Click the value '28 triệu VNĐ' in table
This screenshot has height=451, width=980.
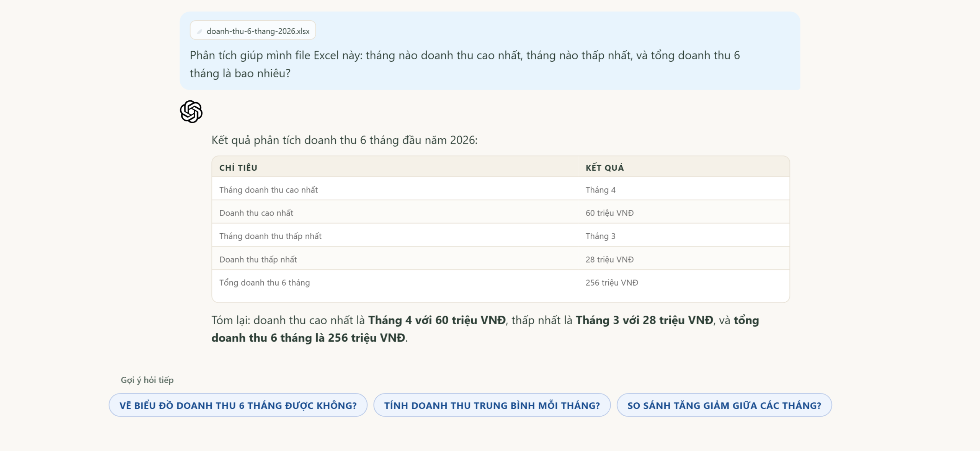(x=609, y=260)
